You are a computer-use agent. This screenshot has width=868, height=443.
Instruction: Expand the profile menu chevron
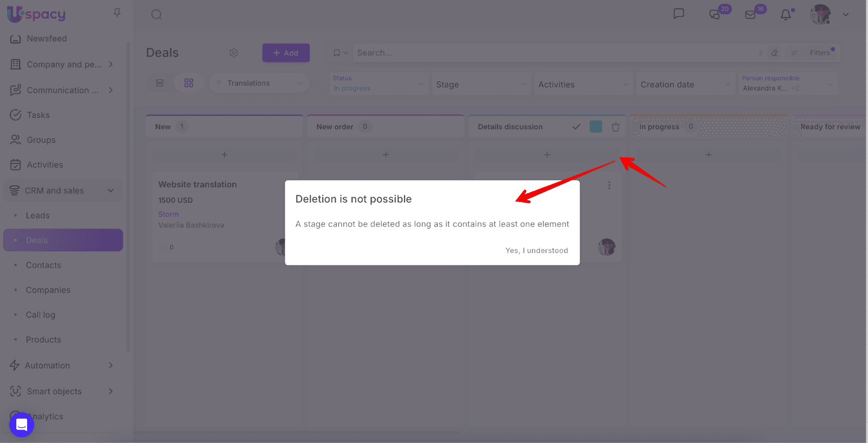pos(846,15)
